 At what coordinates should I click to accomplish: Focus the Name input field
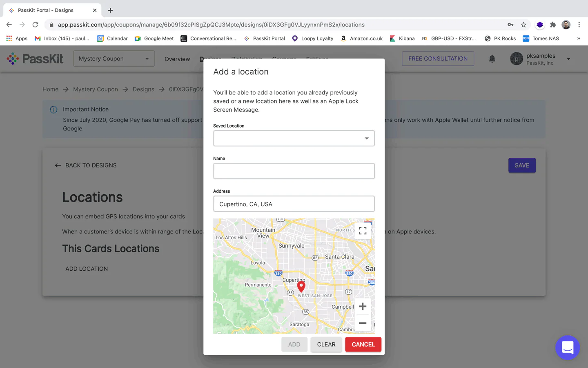[294, 171]
